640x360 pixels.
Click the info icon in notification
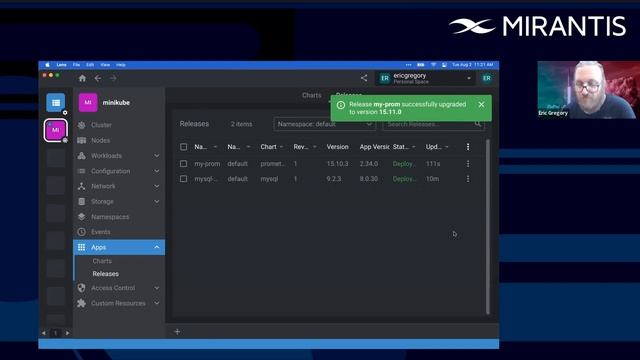coord(341,105)
